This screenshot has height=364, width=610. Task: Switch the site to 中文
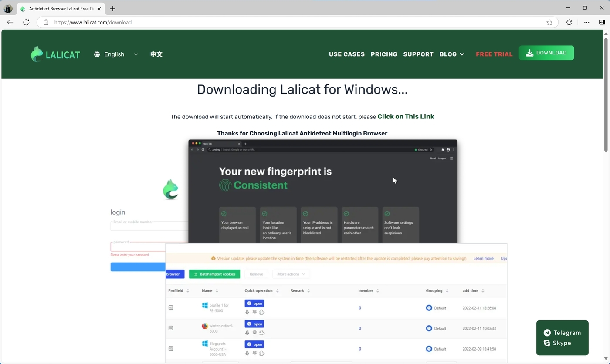[156, 54]
